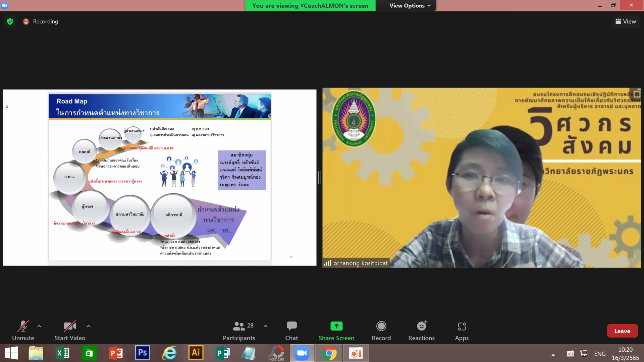Screen dimensions: 644x362
Task: Open Photoshop from the taskbar
Action: (x=143, y=353)
